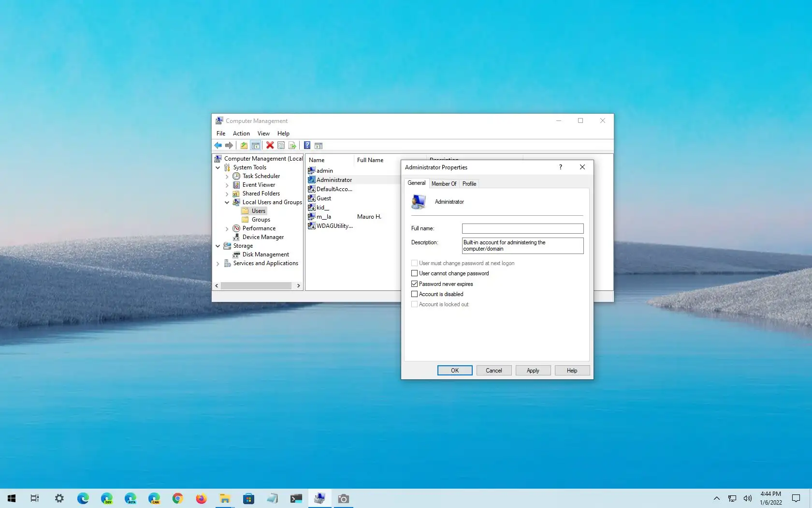Sort users by Name column header
The width and height of the screenshot is (812, 508).
coord(330,160)
